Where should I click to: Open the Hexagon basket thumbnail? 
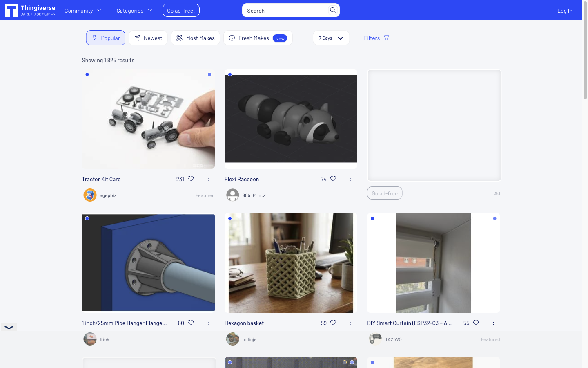coord(291,263)
